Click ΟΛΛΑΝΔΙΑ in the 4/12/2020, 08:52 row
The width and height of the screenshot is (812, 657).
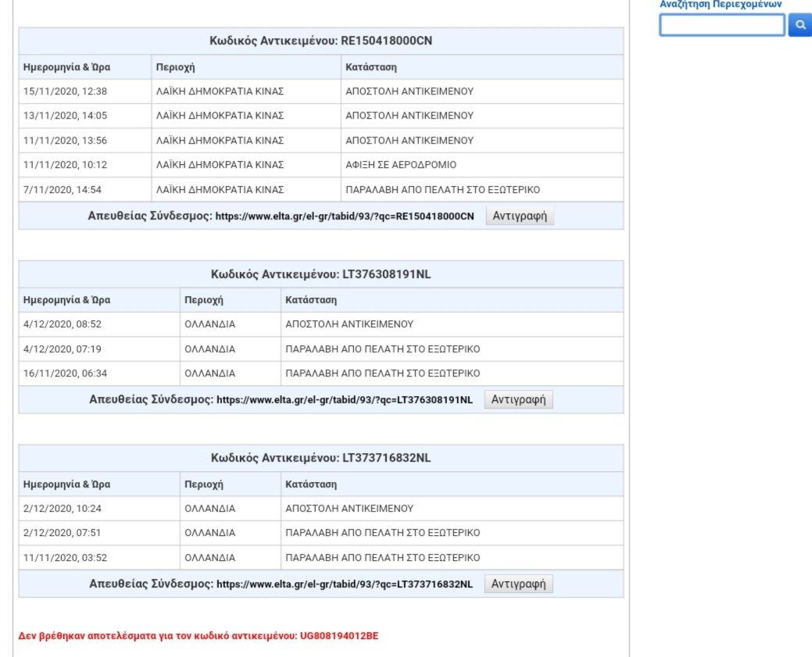click(209, 324)
